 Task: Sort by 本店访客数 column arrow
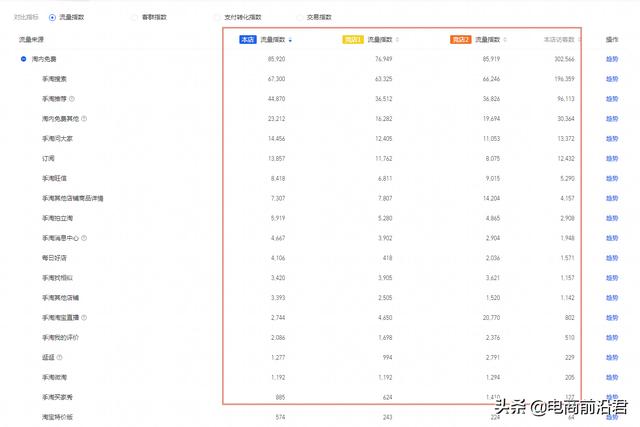(579, 40)
